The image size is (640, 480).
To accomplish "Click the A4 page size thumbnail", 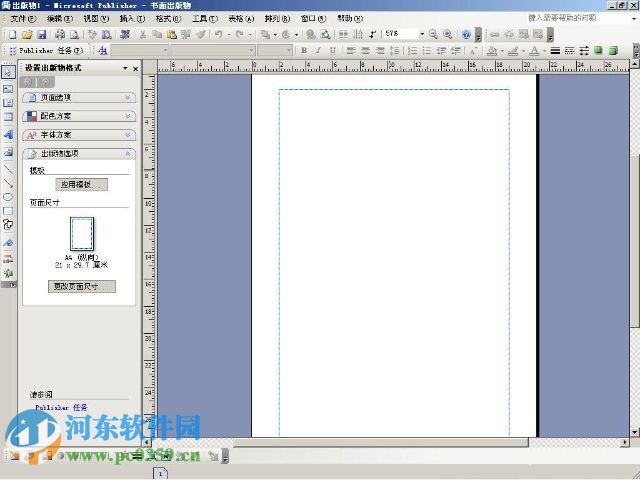I will click(x=82, y=234).
